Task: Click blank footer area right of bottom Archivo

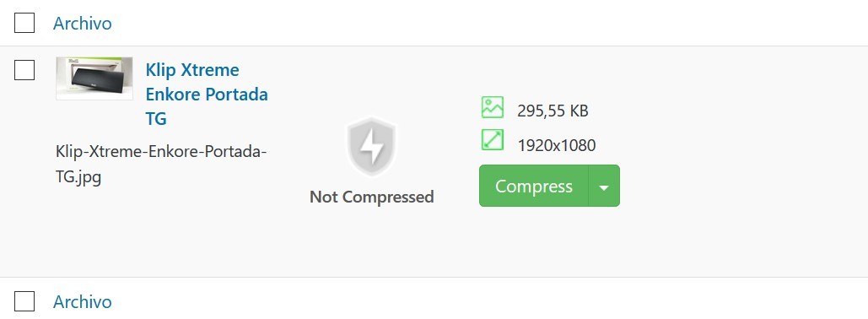Action: [488, 301]
